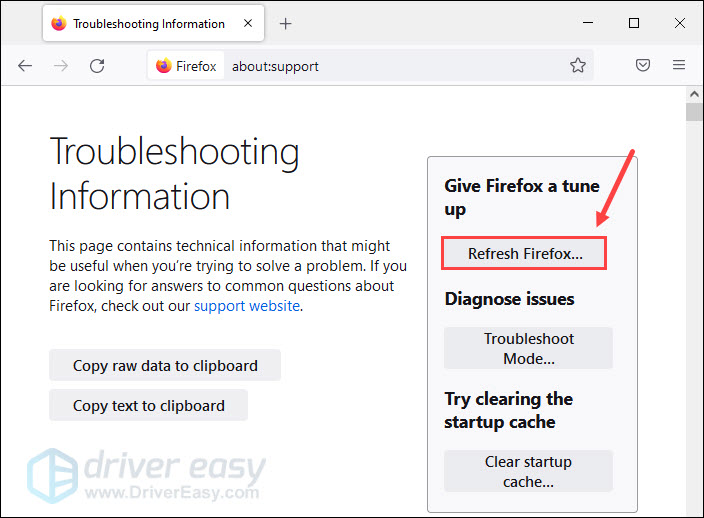Open a new tab with plus icon
The height and width of the screenshot is (518, 704).
[x=286, y=23]
